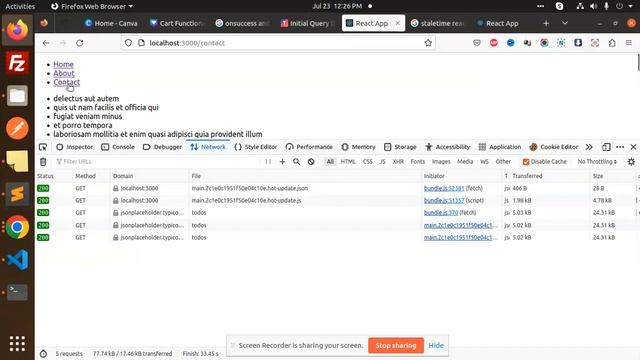Filter requests by Images
Image resolution: width=640 pixels, height=360 pixels.
(441, 162)
